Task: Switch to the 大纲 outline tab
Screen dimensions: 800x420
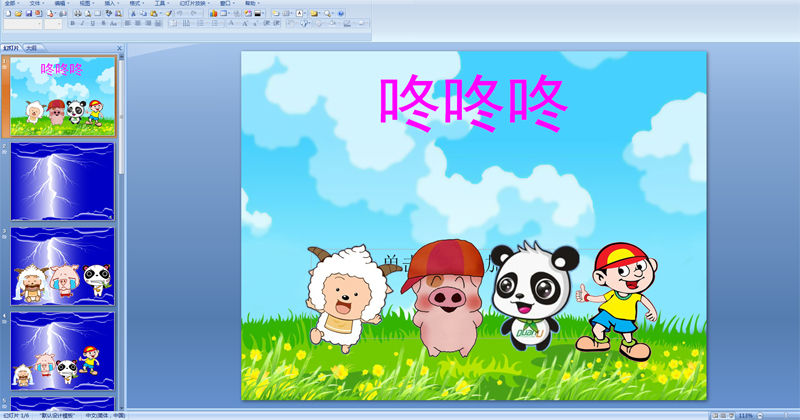Action: pos(32,48)
